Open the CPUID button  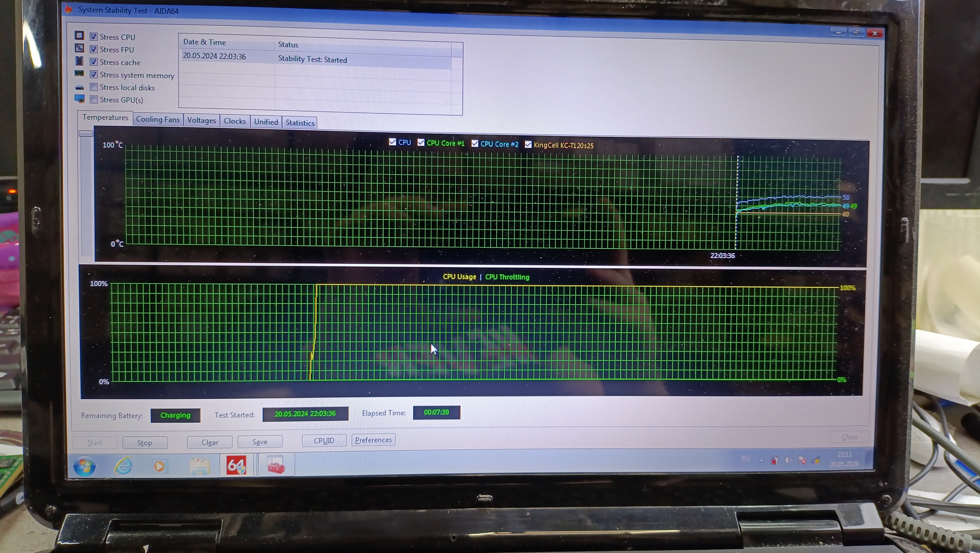[324, 440]
